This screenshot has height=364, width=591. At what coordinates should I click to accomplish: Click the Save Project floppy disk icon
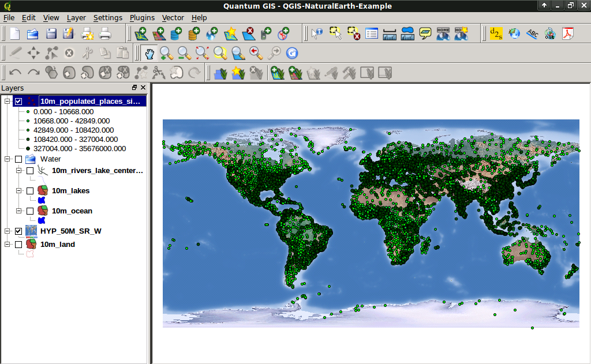pos(51,34)
